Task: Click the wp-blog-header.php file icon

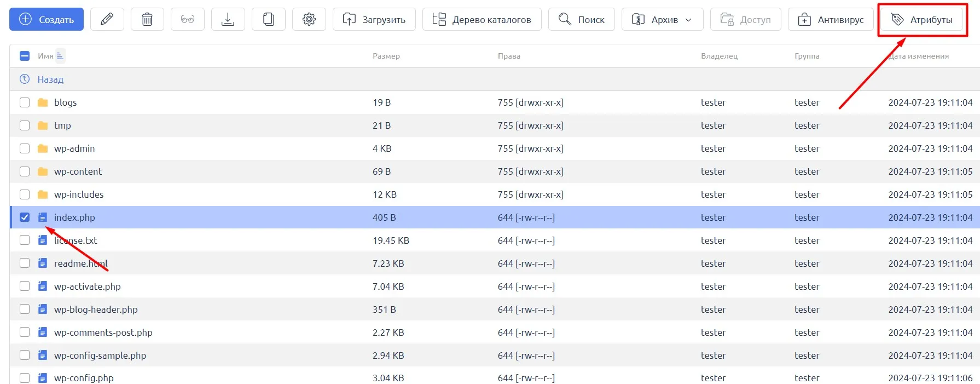Action: 43,309
